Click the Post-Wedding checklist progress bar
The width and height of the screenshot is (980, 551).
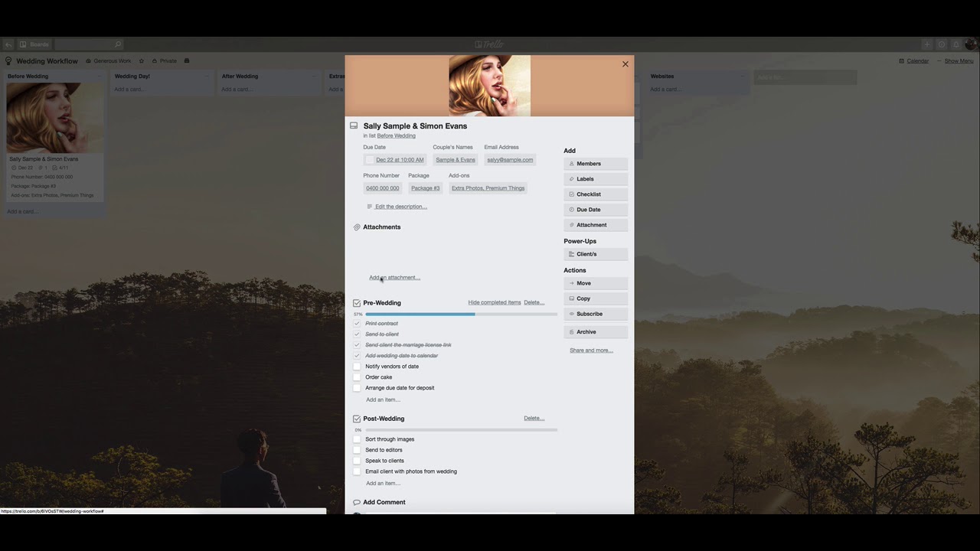[x=461, y=430]
